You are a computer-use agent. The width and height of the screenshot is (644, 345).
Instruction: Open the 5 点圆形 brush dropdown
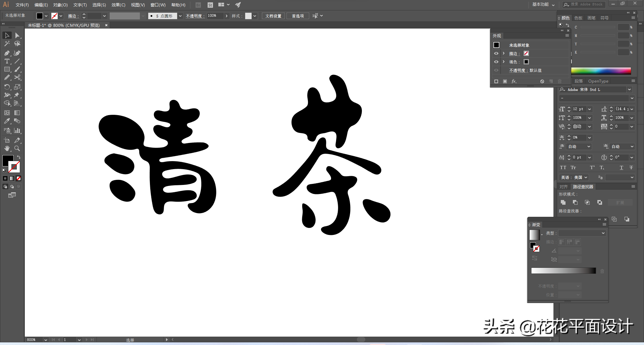tap(180, 16)
